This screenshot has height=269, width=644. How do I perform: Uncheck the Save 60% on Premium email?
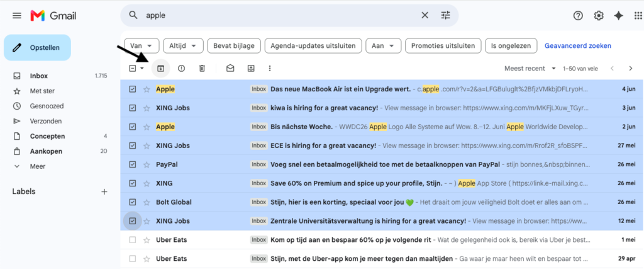[132, 183]
